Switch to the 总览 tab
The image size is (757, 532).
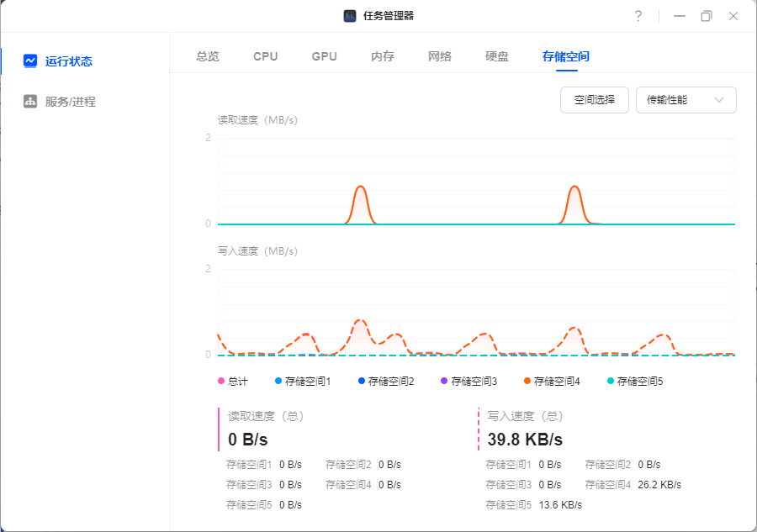click(208, 56)
